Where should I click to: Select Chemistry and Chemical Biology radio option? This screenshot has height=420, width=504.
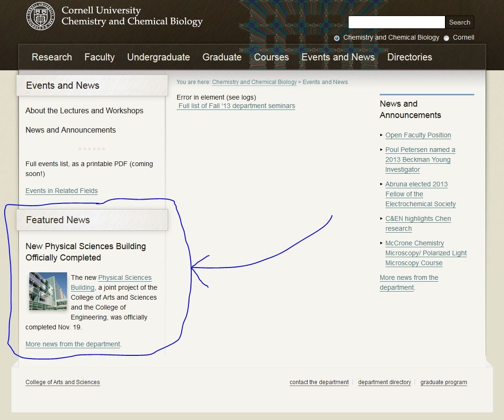pos(336,38)
